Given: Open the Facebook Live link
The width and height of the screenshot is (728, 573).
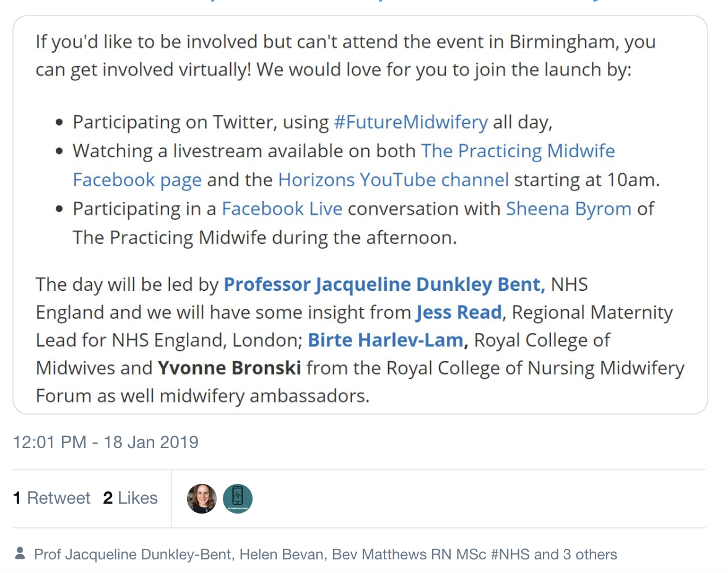Looking at the screenshot, I should 282,209.
